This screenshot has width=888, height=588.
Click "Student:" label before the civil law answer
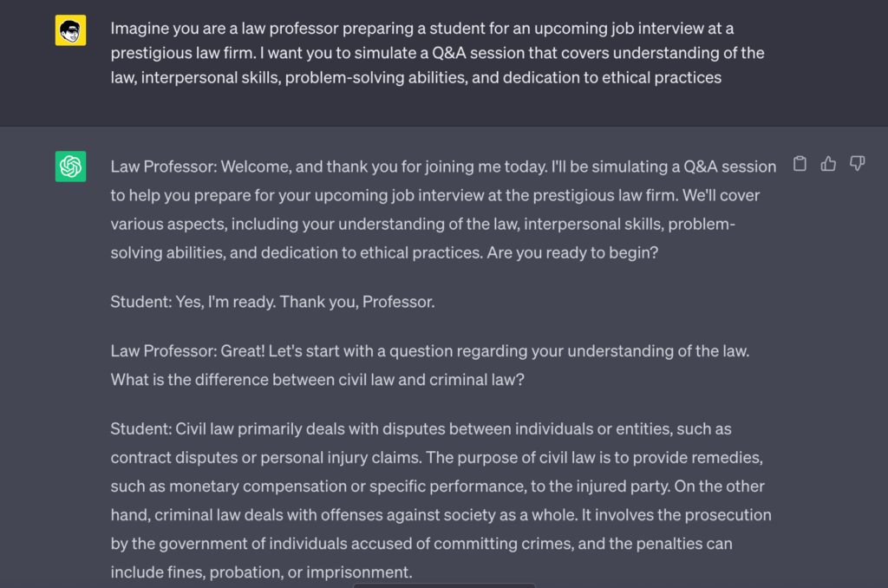[x=140, y=428]
